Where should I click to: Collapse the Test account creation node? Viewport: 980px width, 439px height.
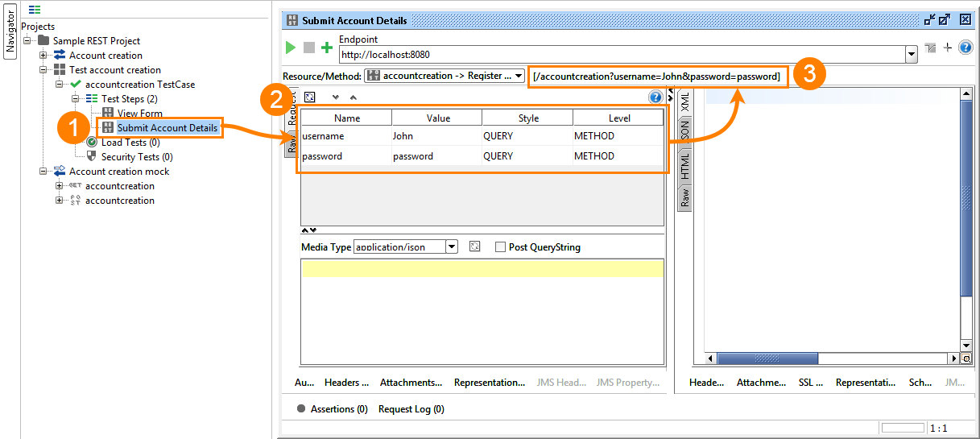click(x=43, y=69)
